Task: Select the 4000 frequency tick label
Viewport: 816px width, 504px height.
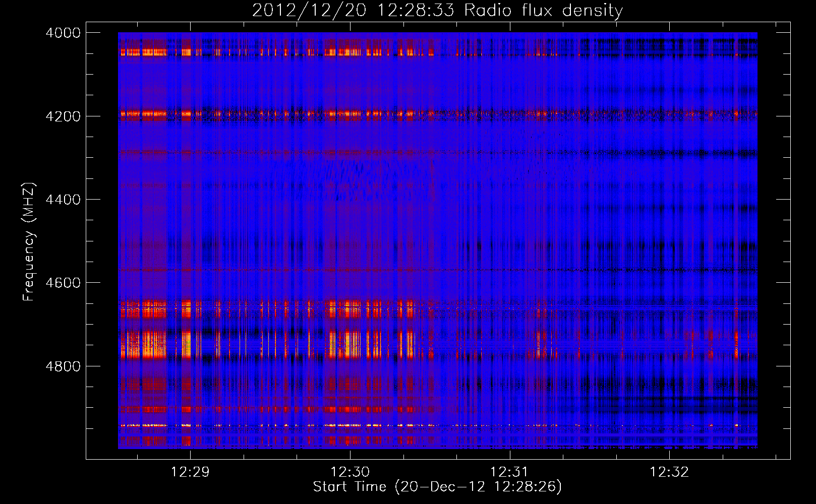Action: [63, 33]
